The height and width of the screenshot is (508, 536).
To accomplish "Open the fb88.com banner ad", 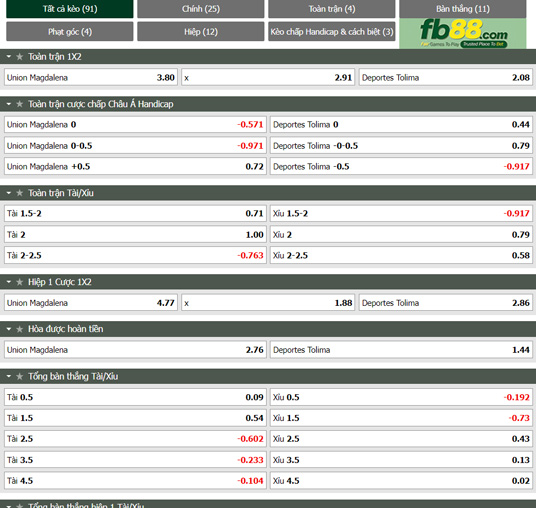I will pos(463,33).
